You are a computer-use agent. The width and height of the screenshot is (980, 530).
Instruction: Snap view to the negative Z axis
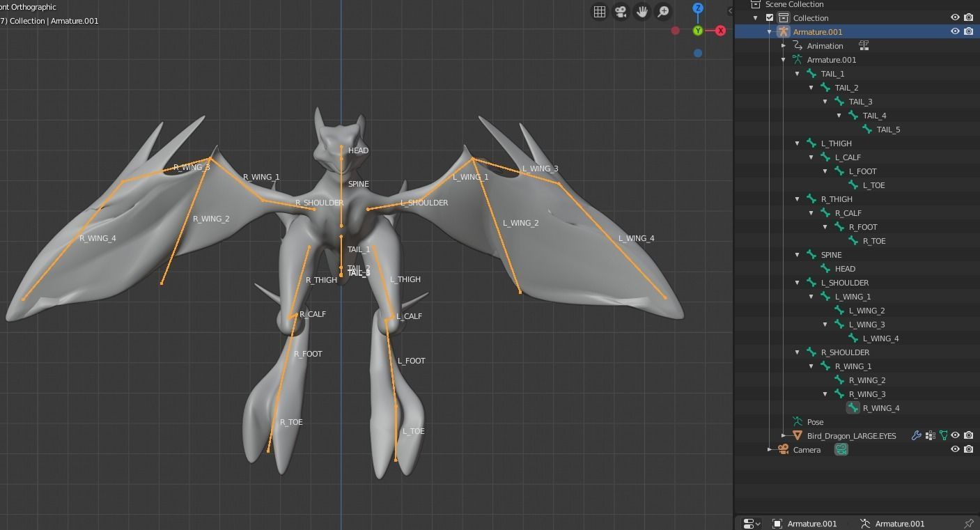698,53
